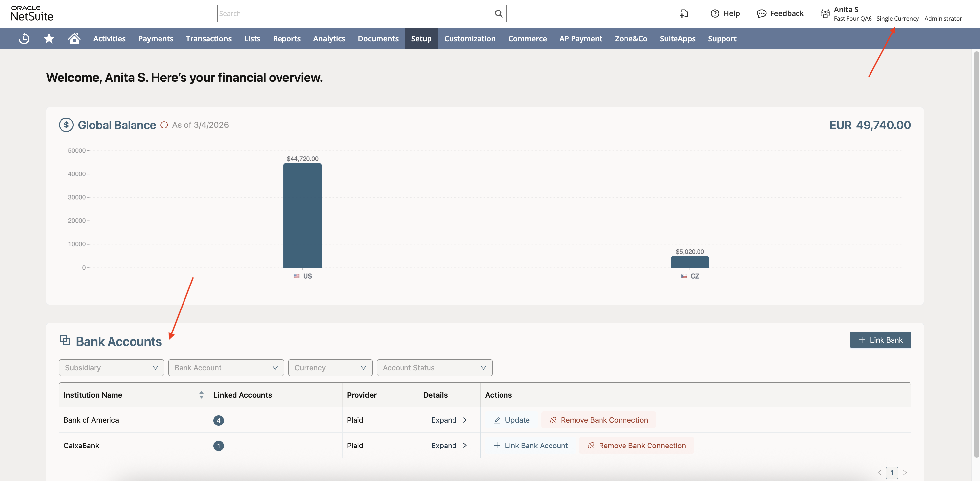Open the Analytics menu
Viewport: 980px width, 481px height.
pos(329,38)
